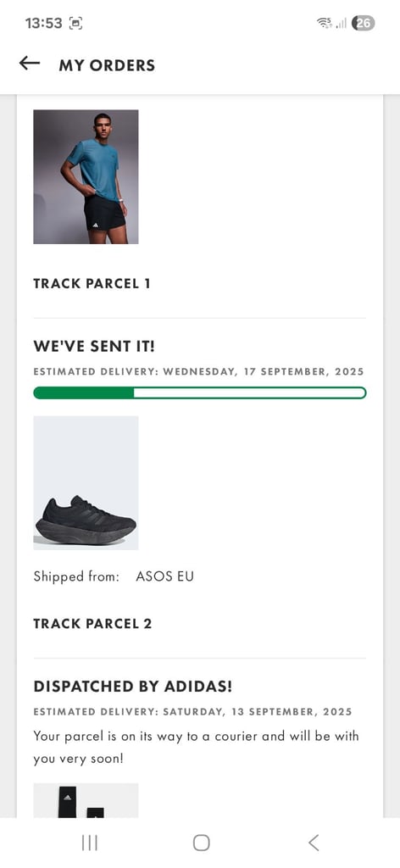Tap the screen recorder status bar icon

75,23
